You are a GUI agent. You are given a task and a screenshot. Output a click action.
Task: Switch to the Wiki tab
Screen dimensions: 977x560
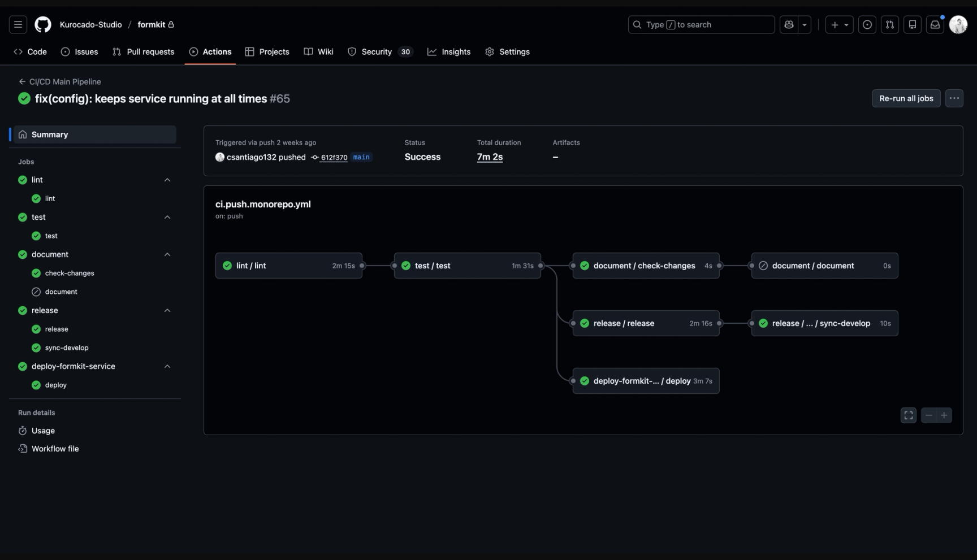coord(318,52)
